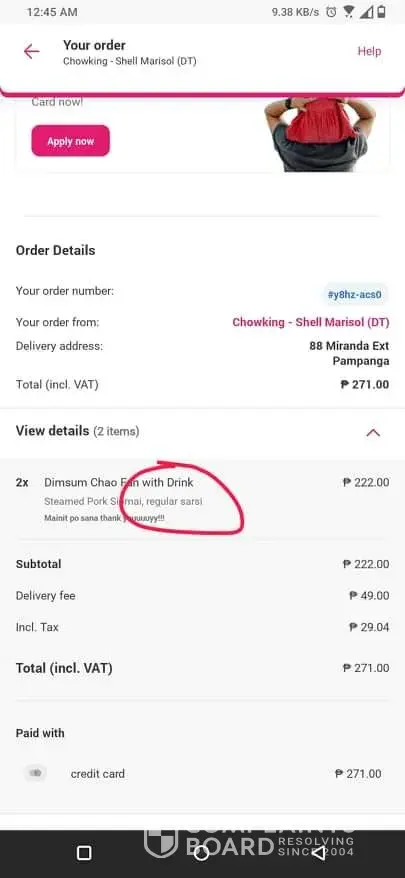Tap the Android home circle icon
Viewport: 405px width, 878px height.
click(x=201, y=853)
